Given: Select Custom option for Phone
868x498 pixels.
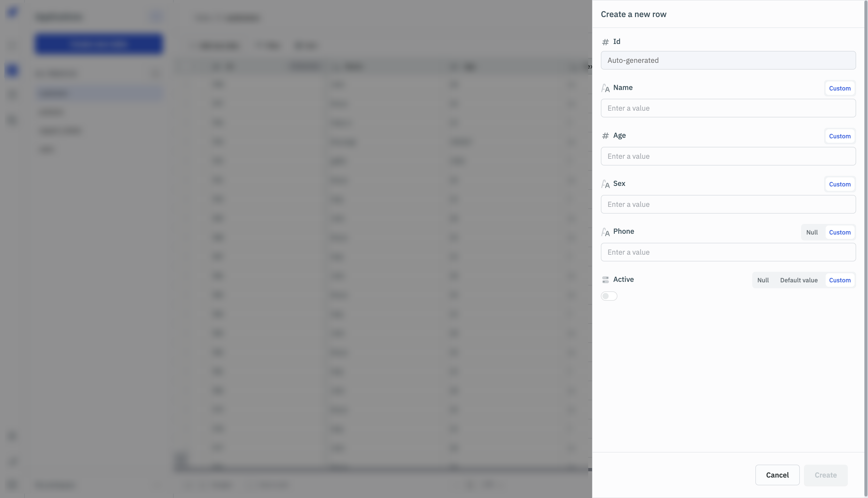Looking at the screenshot, I should tap(840, 232).
